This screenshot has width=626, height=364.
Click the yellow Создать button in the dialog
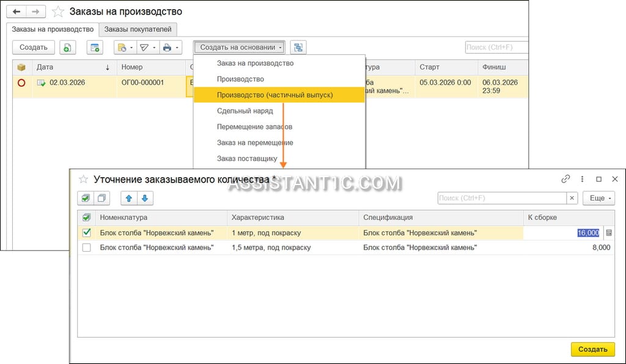(592, 349)
